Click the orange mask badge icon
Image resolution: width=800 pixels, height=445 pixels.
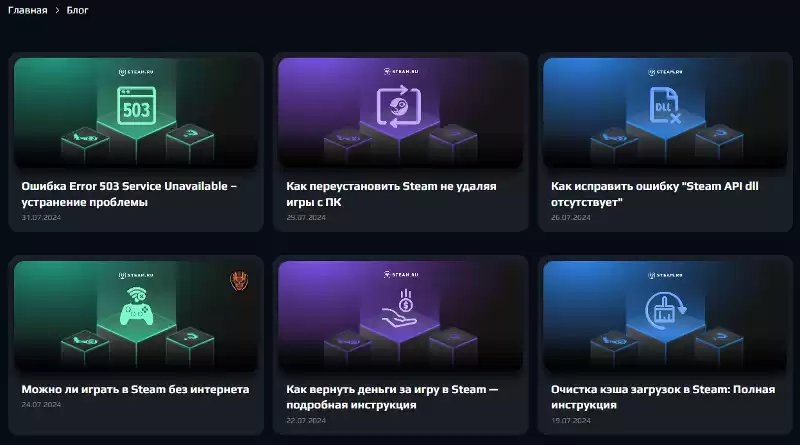239,281
